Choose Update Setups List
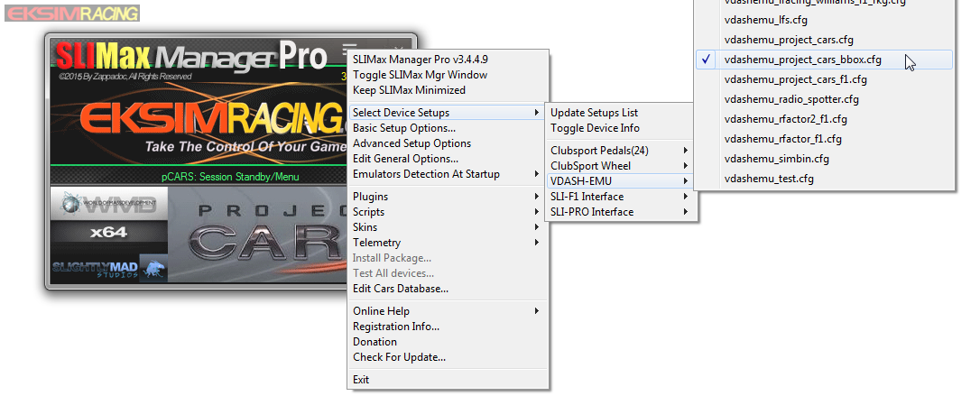Image resolution: width=980 pixels, height=396 pixels. [620, 113]
